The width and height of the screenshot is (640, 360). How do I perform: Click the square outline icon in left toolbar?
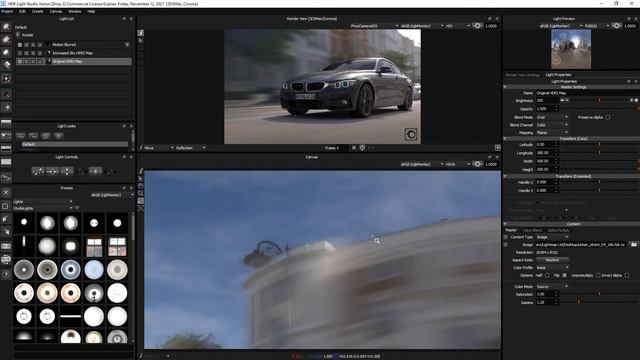[6, 206]
